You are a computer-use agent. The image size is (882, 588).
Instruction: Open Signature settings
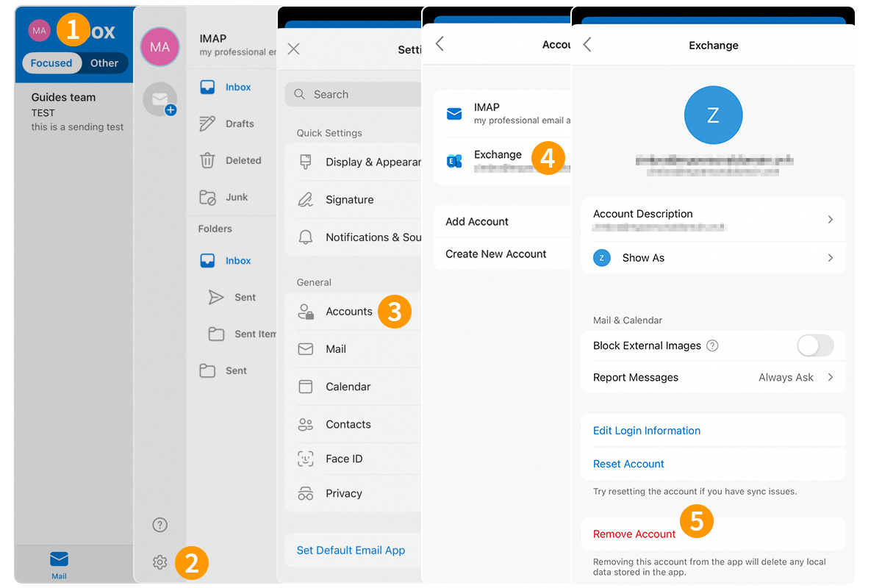[x=349, y=199]
